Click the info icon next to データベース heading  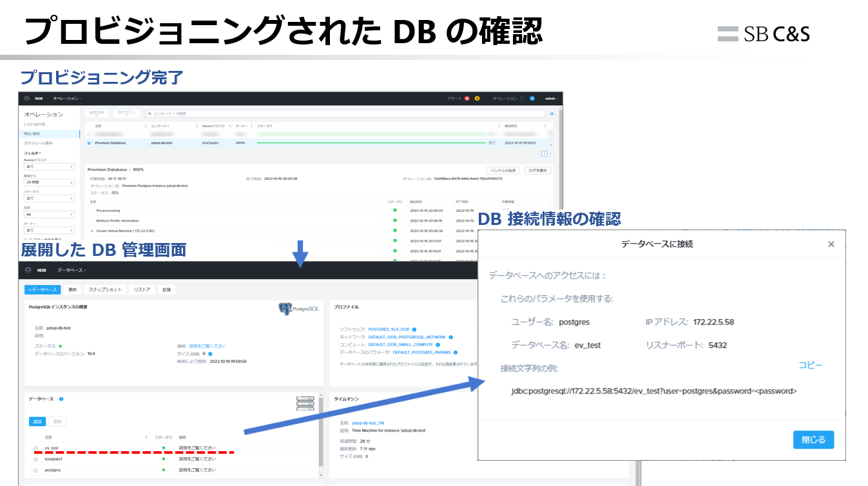tap(61, 399)
